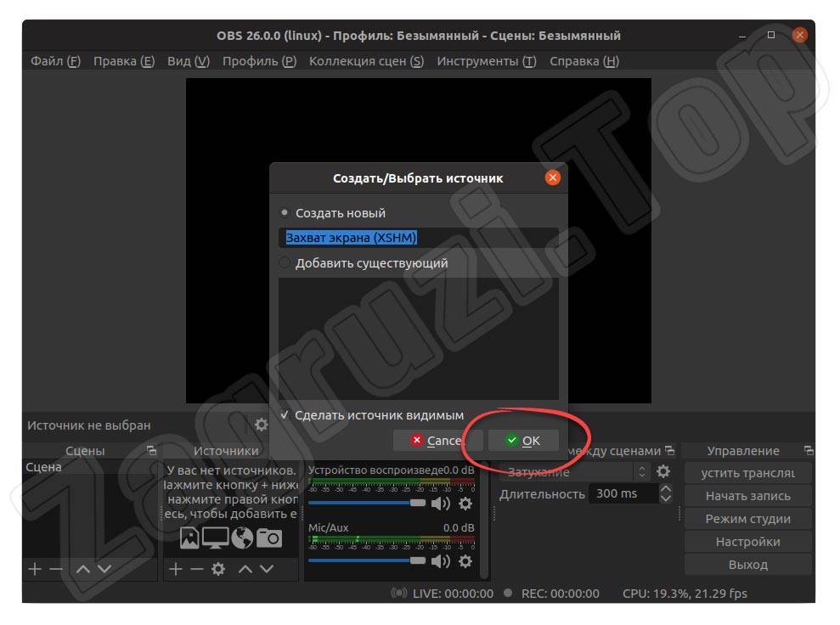Close the Создать/Выбрать источник dialog
The width and height of the screenshot is (840, 625).
[552, 177]
